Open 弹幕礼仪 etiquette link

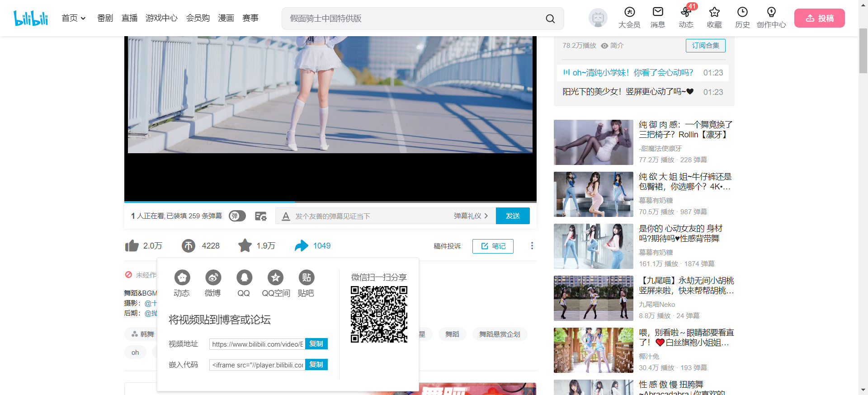click(471, 216)
